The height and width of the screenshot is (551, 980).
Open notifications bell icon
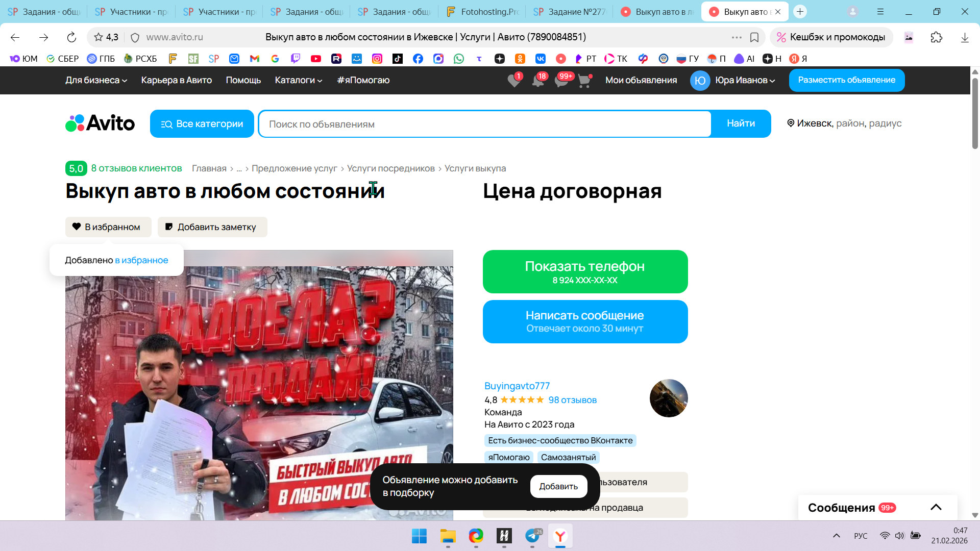coord(537,81)
